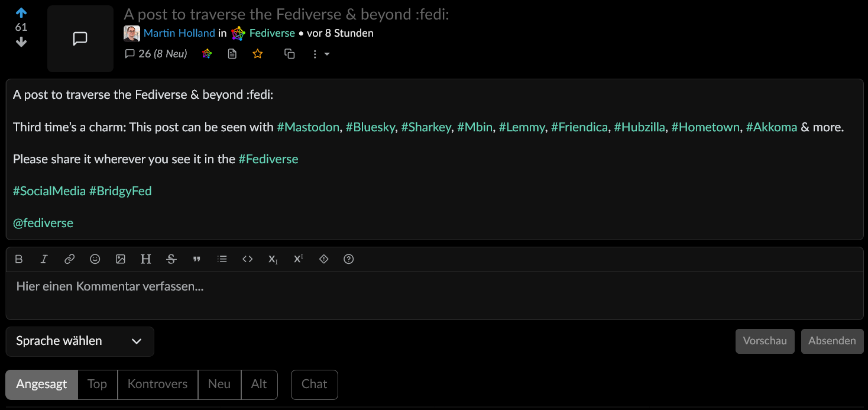868x410 pixels.
Task: Upvote the Fediverse post
Action: tap(21, 12)
